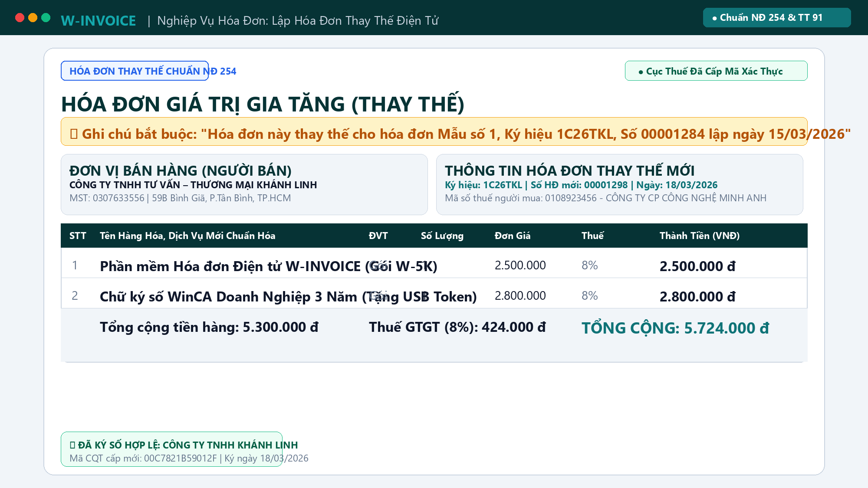
Task: Click the 'Đơn Giá' column header
Action: point(513,236)
